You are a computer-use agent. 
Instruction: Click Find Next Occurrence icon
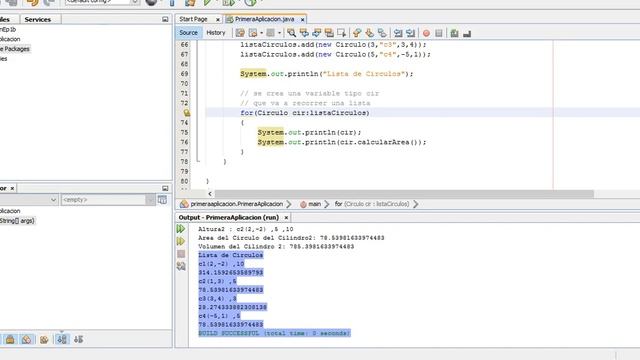tap(317, 33)
